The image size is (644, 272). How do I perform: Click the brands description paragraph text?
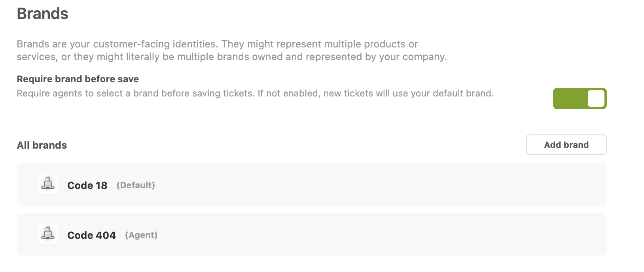tap(231, 50)
